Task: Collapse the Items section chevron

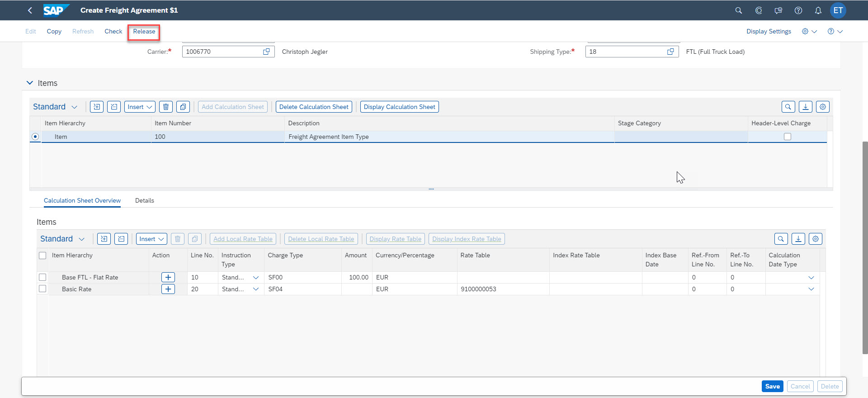Action: pos(30,83)
